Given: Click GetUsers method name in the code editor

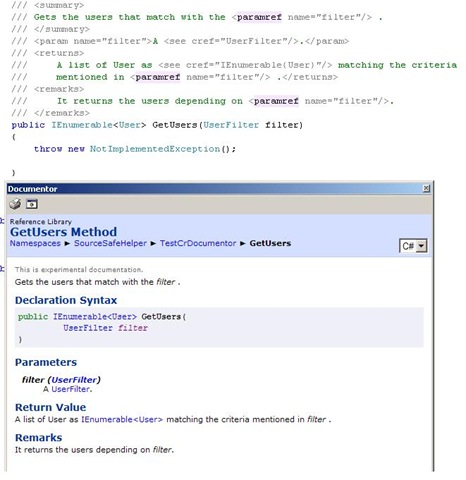Looking at the screenshot, I should (175, 125).
